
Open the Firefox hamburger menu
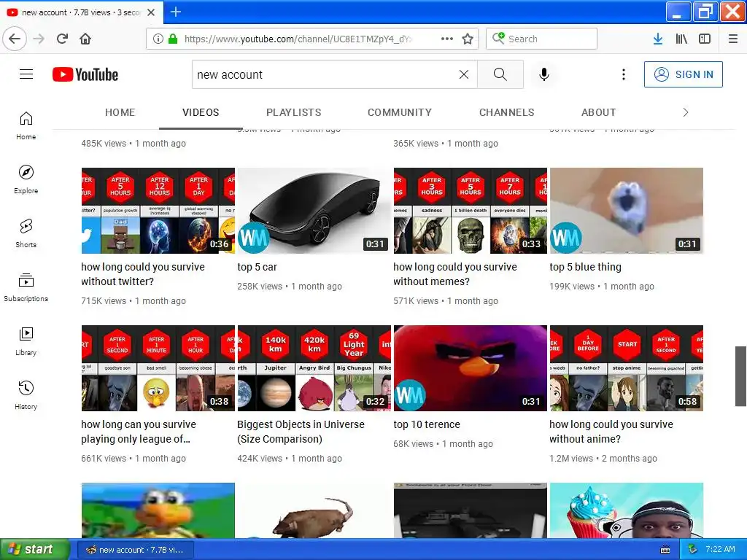click(733, 39)
